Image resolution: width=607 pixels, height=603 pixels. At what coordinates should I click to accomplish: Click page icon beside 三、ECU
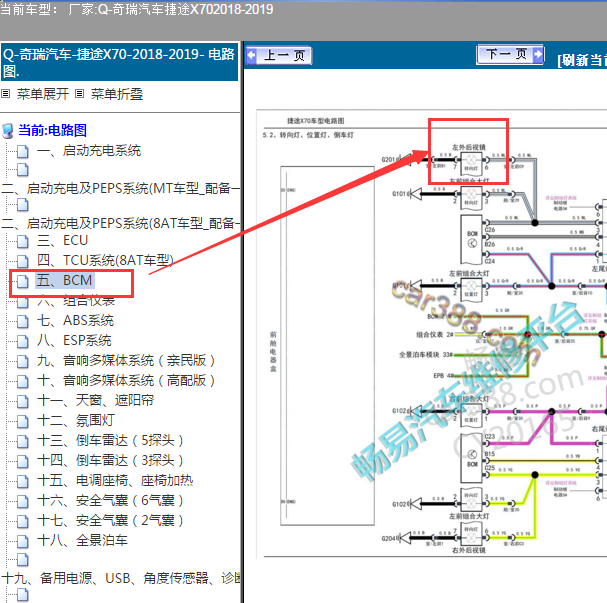click(x=23, y=242)
